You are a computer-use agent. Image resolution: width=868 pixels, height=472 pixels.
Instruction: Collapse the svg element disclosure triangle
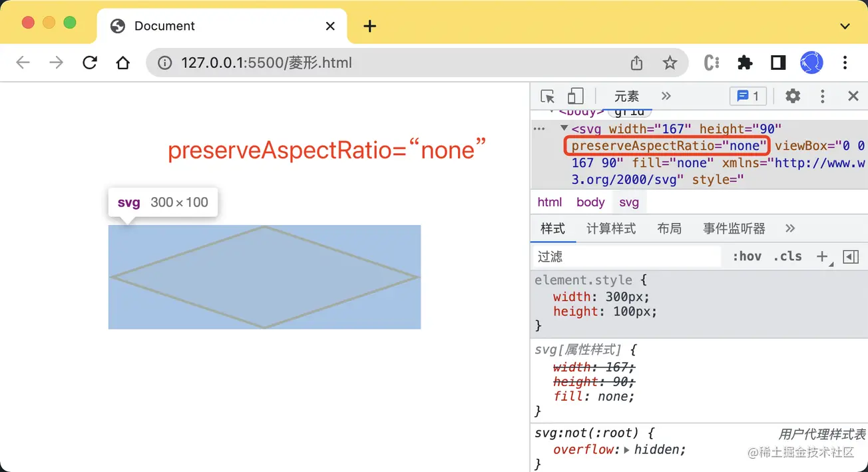click(x=563, y=128)
